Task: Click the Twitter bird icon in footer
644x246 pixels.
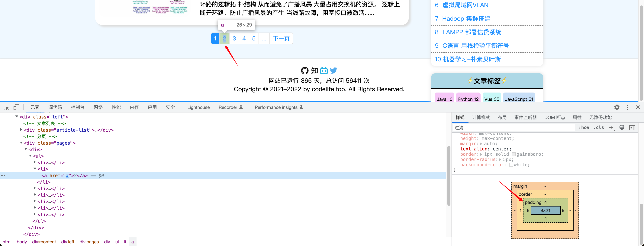Action: [x=333, y=71]
